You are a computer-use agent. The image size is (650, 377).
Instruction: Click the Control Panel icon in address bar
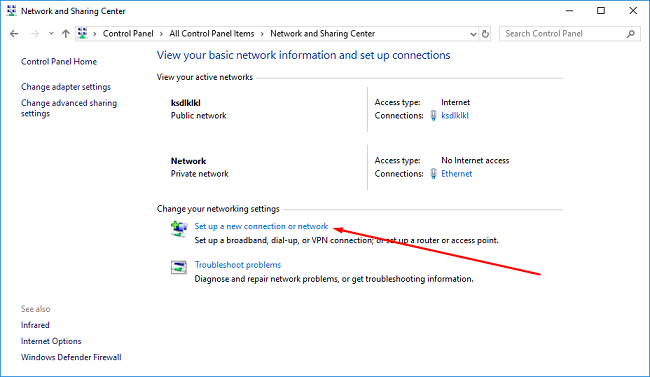pos(82,33)
